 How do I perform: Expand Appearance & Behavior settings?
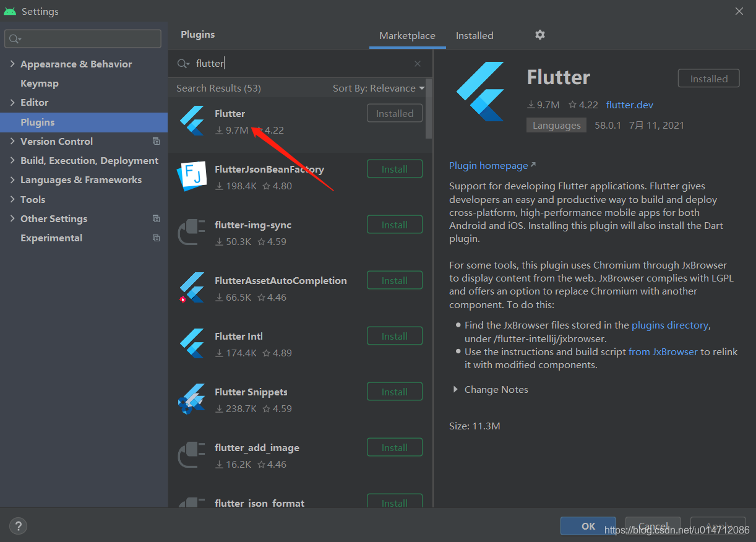pyautogui.click(x=12, y=64)
